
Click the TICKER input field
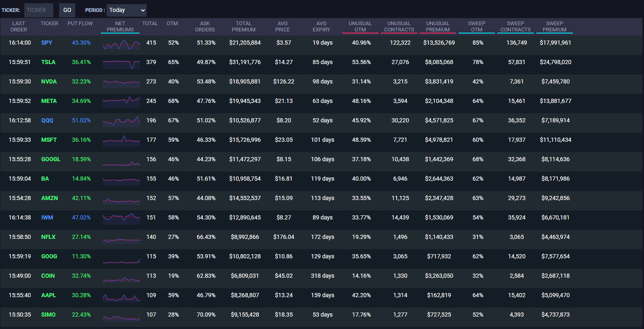click(x=39, y=10)
